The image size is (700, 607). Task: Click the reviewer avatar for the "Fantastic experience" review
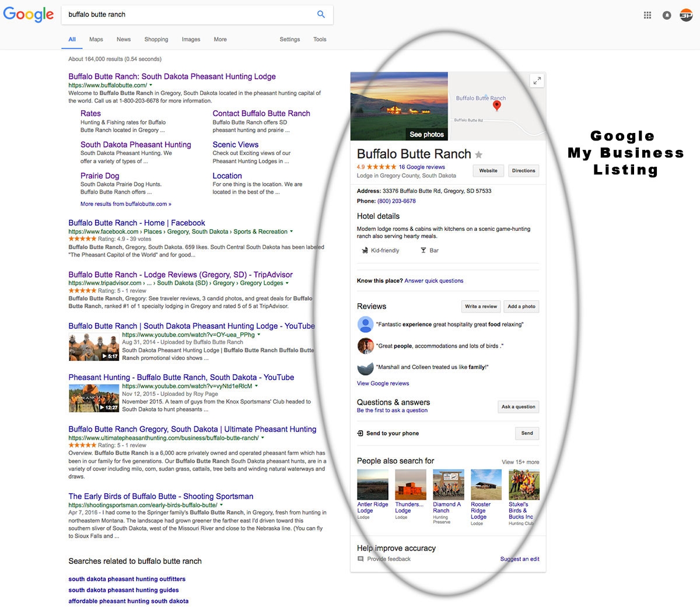click(365, 324)
